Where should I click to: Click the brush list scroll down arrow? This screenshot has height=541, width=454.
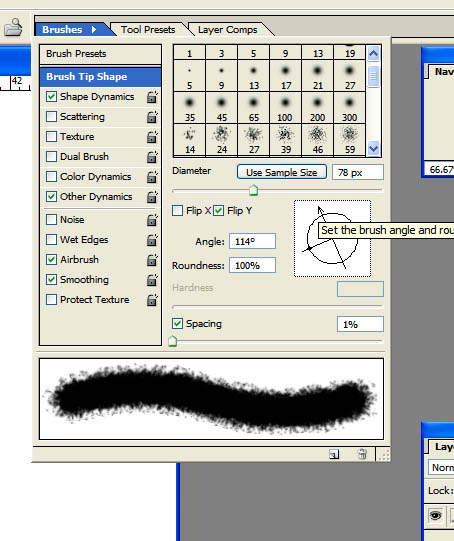pos(373,149)
